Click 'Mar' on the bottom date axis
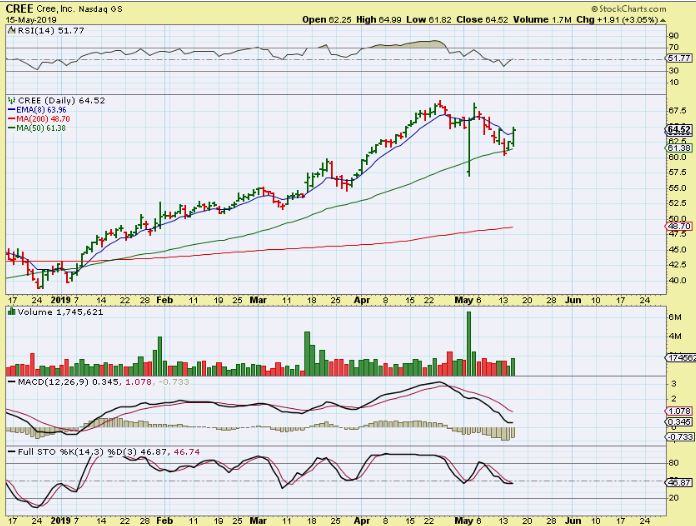This screenshot has height=526, width=696. pos(258,521)
